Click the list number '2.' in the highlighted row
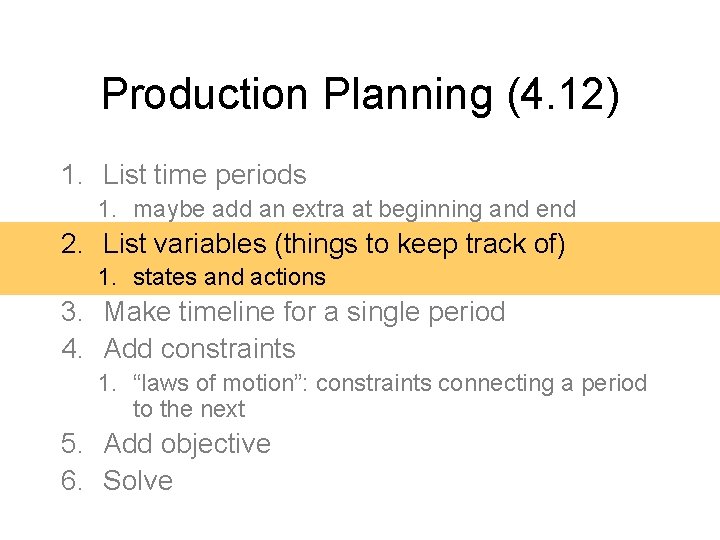Viewport: 720px width, 540px height. tap(71, 243)
